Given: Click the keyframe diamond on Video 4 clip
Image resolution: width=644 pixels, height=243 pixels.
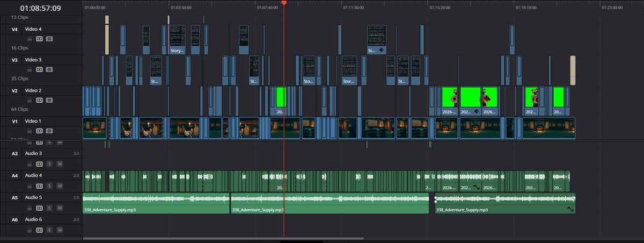Looking at the screenshot, I should click(x=380, y=50).
